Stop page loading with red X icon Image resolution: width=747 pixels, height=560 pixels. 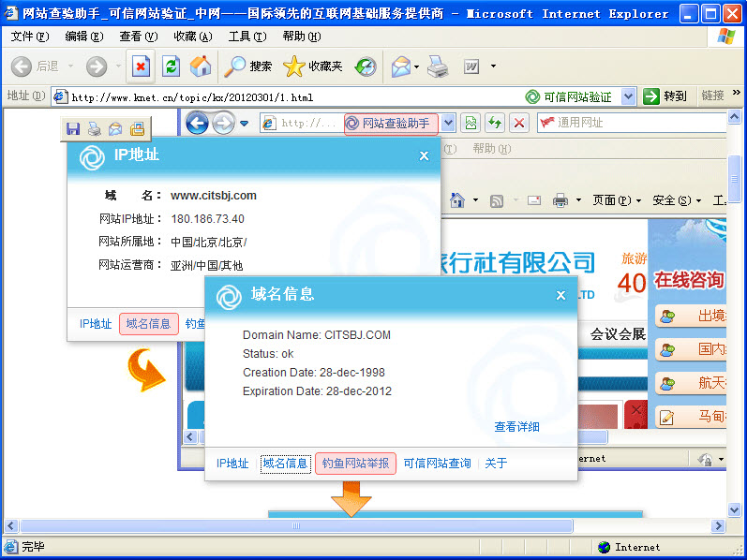pos(141,66)
